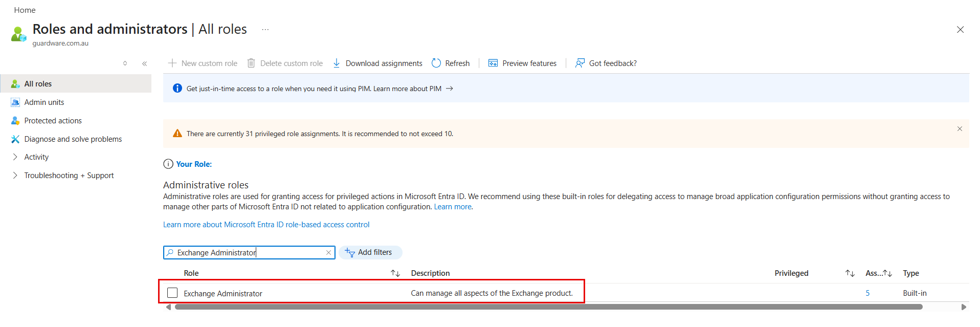
Task: Open Preview features
Action: [522, 63]
